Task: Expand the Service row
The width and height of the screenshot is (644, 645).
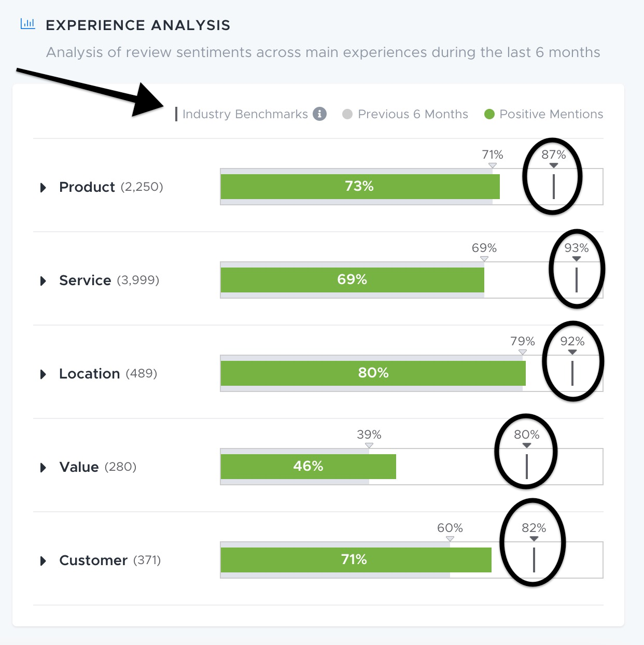Action: (43, 281)
